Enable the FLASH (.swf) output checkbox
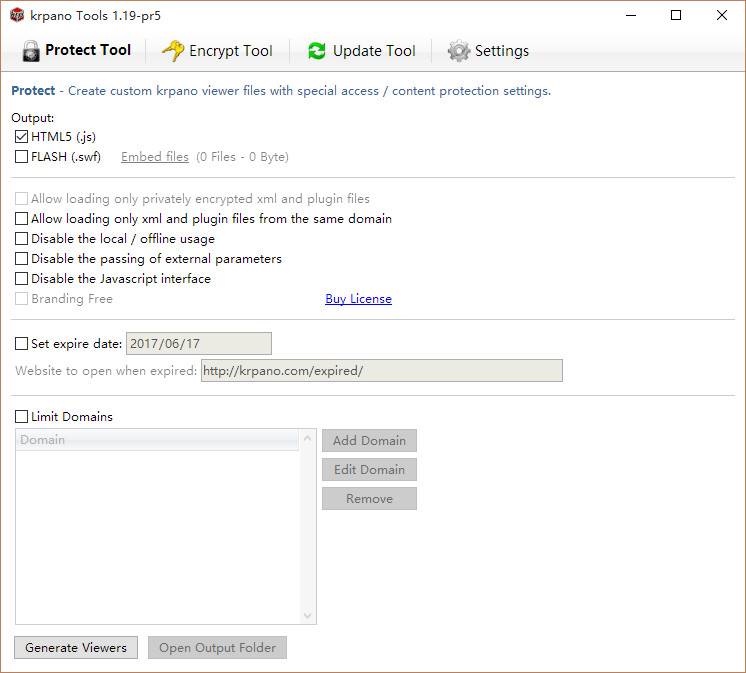Screen dimensions: 746x673 21,157
